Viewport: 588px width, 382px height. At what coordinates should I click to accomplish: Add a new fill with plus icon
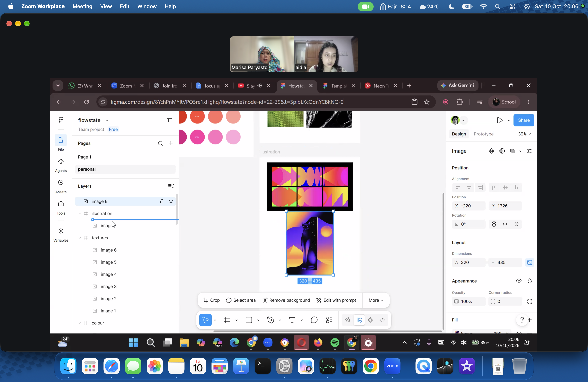pos(530,320)
